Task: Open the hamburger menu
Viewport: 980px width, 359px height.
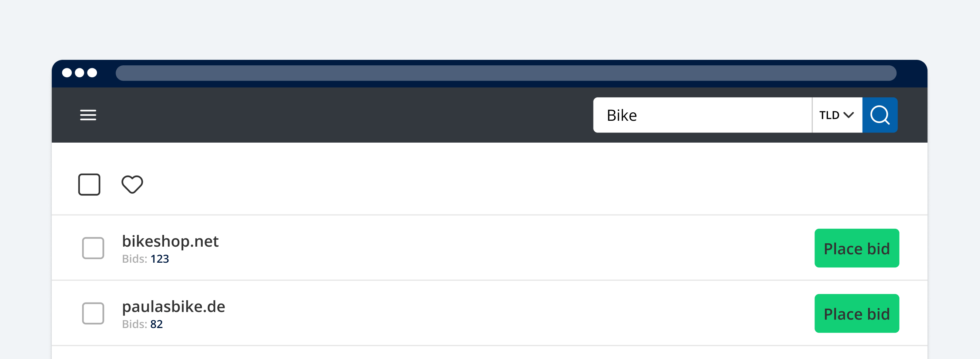Action: (x=88, y=115)
